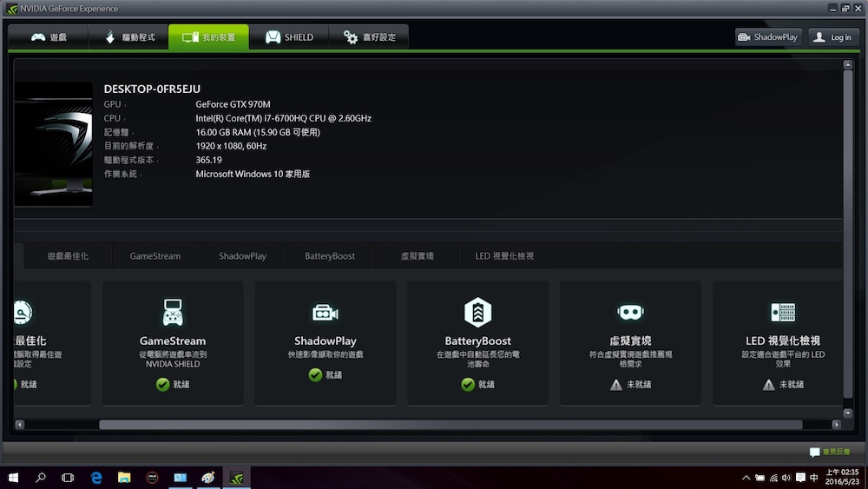Image resolution: width=868 pixels, height=489 pixels.
Task: Click the taskbar search magnifier icon
Action: [x=41, y=478]
